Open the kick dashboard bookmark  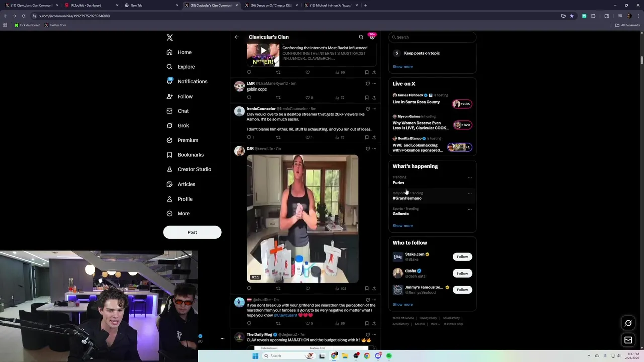(27, 25)
